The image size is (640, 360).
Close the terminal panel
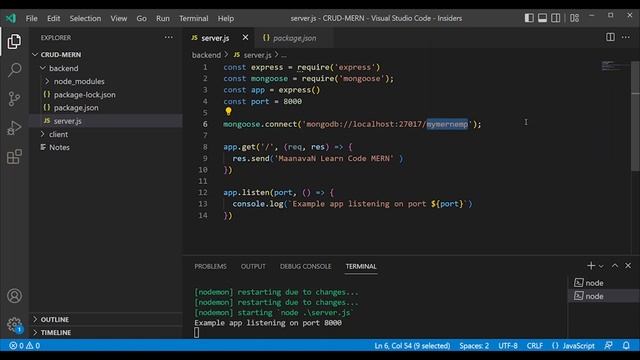click(628, 266)
